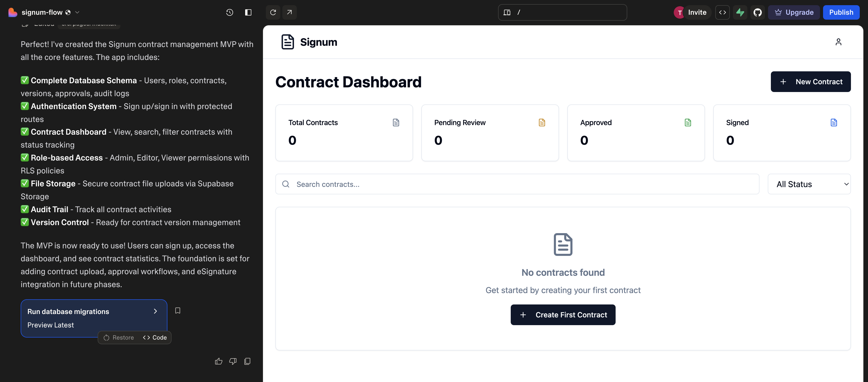
Task: Open preview in new tab
Action: [289, 12]
